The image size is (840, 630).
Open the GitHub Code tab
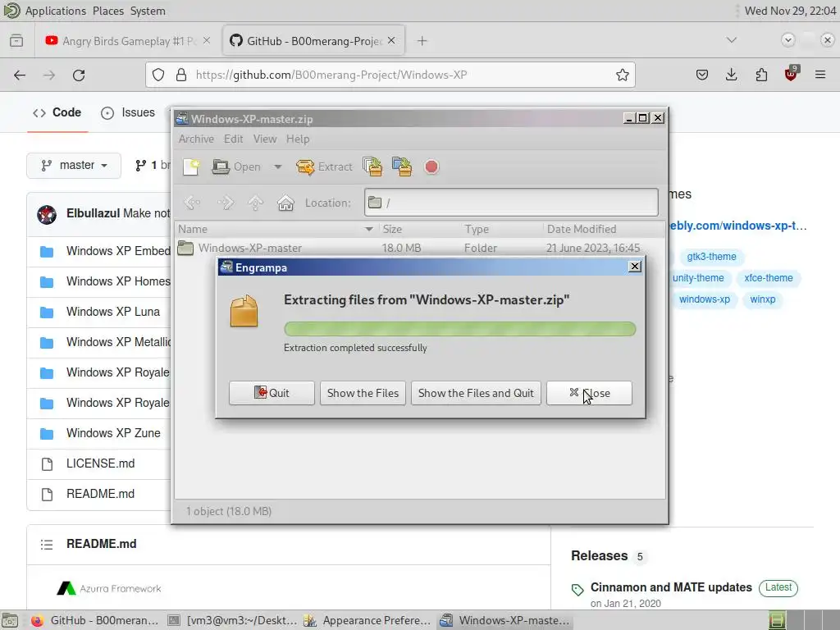click(x=57, y=112)
